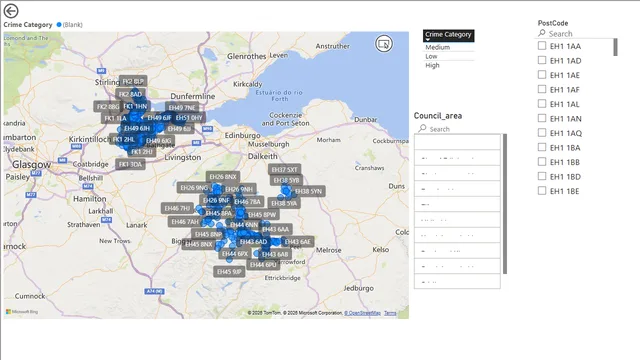
Task: Click the EH43 6AA map label
Action: pos(276,229)
